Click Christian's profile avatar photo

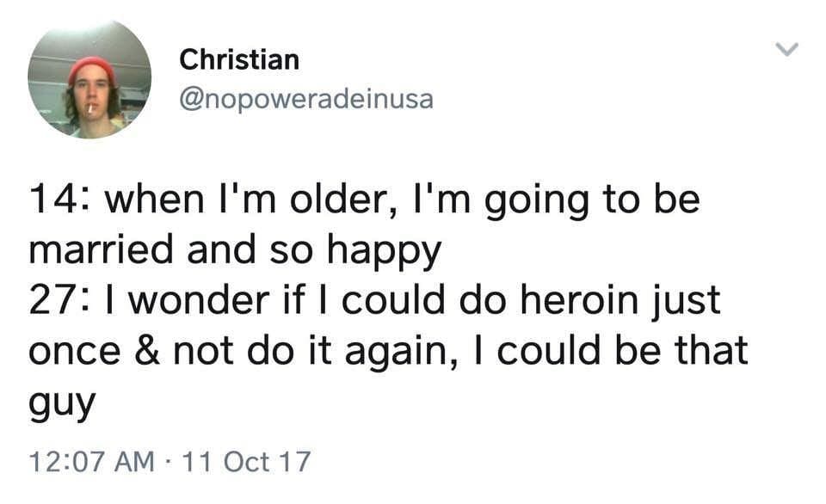pyautogui.click(x=89, y=81)
